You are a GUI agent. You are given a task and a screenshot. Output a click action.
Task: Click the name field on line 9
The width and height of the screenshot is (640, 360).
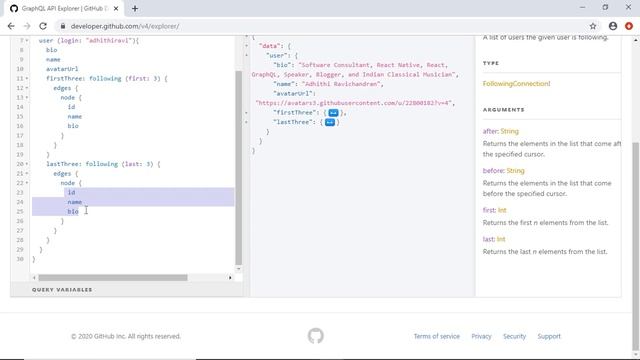click(x=53, y=60)
